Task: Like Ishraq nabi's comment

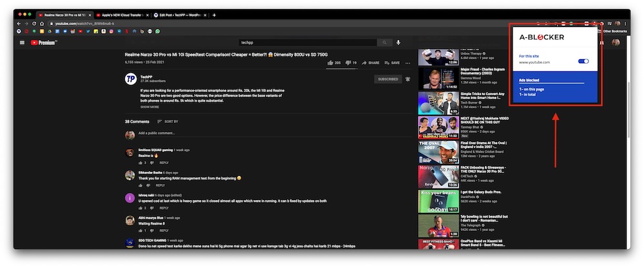Action: [x=140, y=208]
